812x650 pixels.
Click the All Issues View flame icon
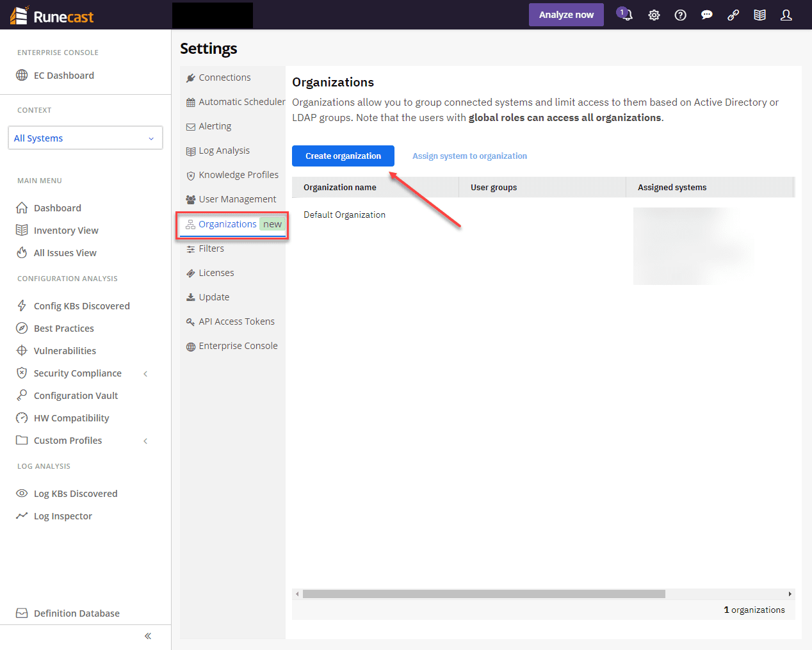click(x=22, y=252)
